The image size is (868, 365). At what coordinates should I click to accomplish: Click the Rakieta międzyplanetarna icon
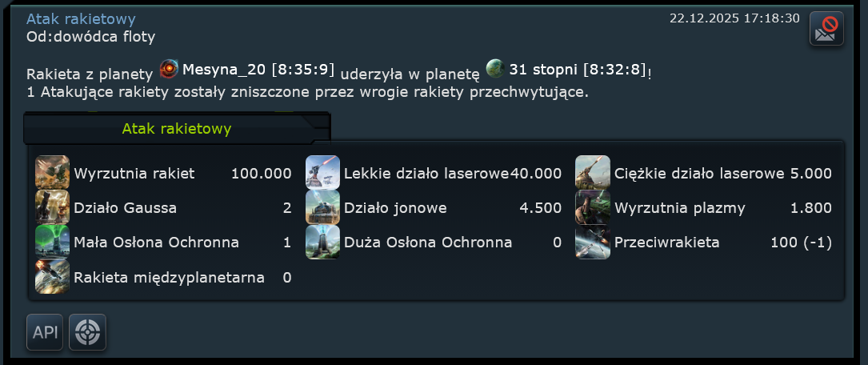[x=52, y=276]
